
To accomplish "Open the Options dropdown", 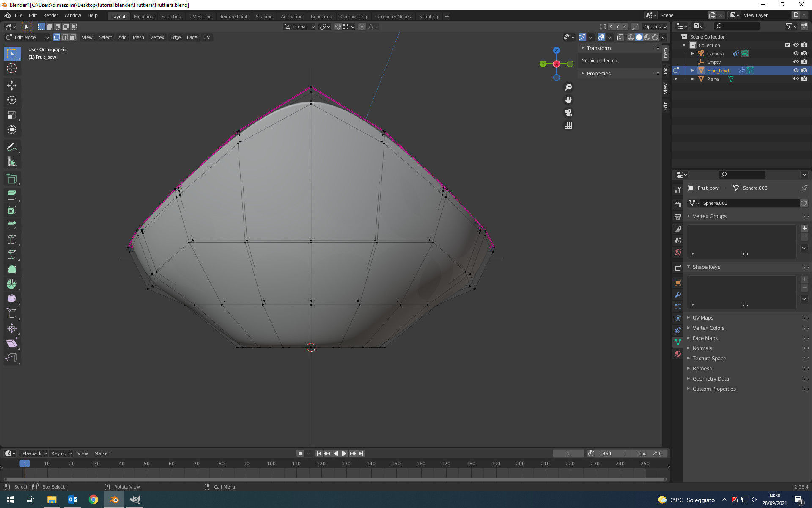I will pyautogui.click(x=655, y=27).
